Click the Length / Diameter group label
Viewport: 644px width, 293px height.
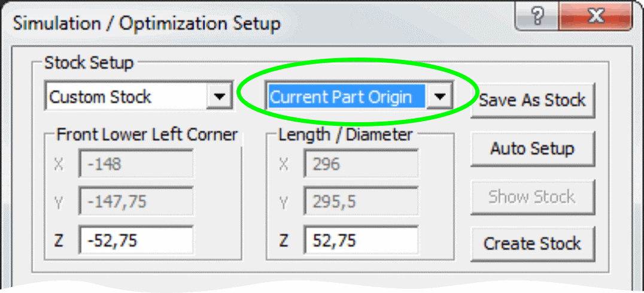coord(345,135)
